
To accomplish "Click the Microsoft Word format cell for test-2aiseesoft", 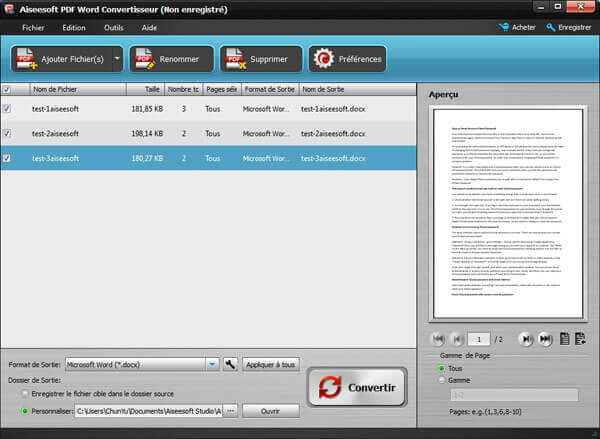I will coord(266,133).
